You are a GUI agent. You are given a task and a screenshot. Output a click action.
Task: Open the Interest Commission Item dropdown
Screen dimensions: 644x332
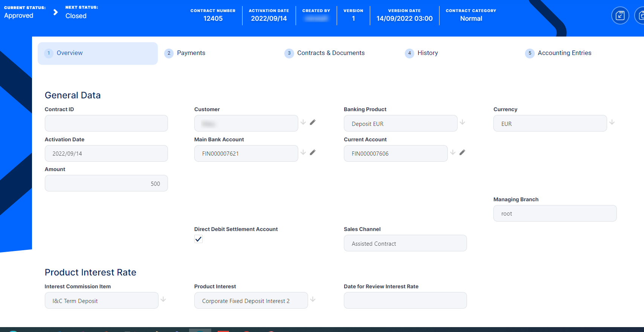(163, 299)
